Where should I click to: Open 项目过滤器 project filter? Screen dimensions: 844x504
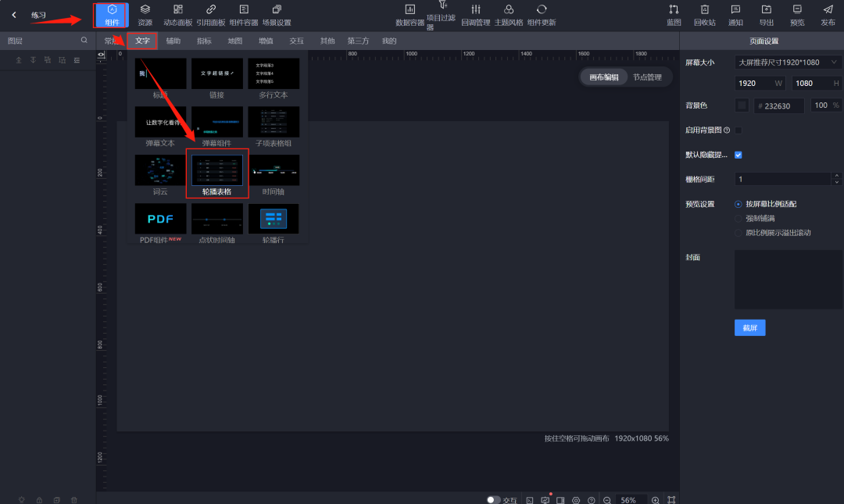[x=442, y=15]
